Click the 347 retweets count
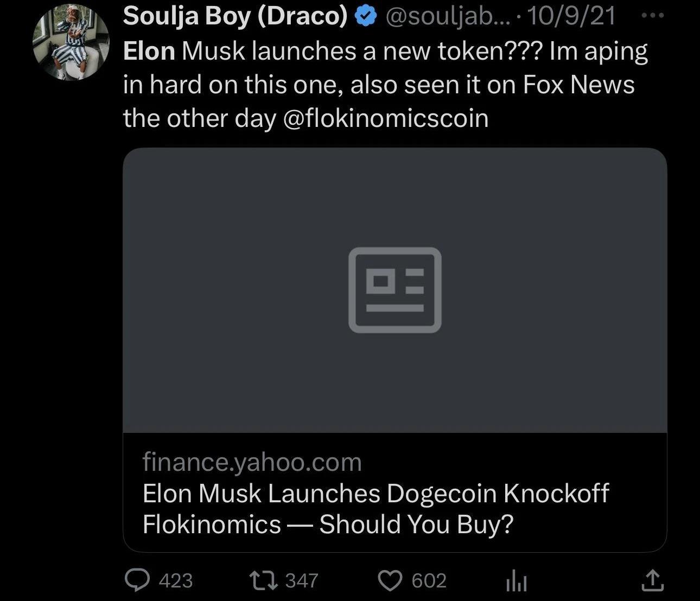 302,581
